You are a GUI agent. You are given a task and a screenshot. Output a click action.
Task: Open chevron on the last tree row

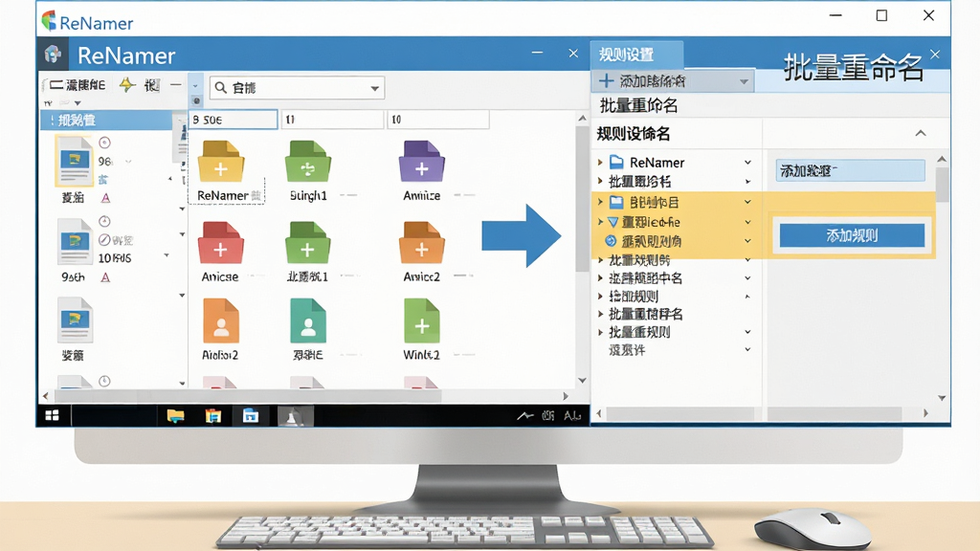[x=747, y=349]
